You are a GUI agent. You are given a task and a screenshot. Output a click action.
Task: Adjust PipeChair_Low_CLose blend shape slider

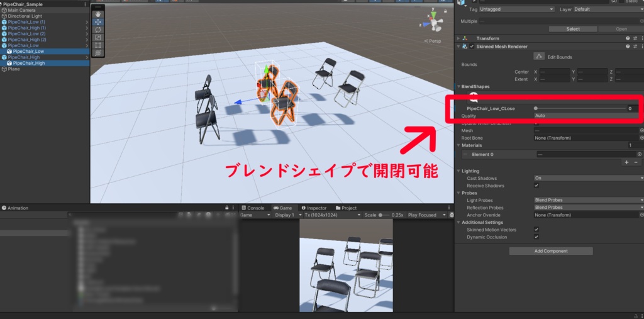[580, 108]
